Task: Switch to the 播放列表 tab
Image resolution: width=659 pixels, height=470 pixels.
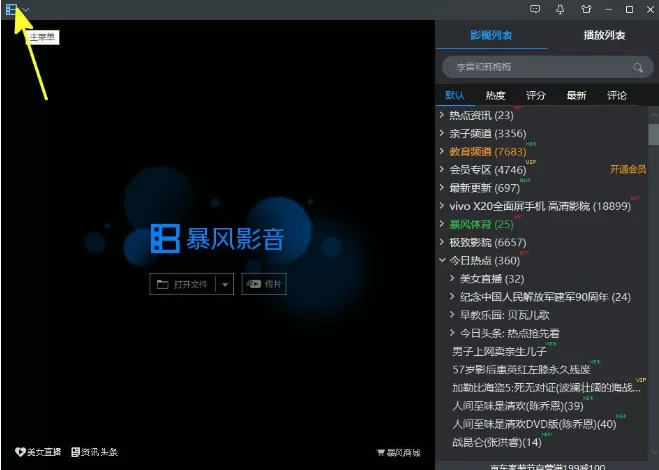Action: (604, 35)
